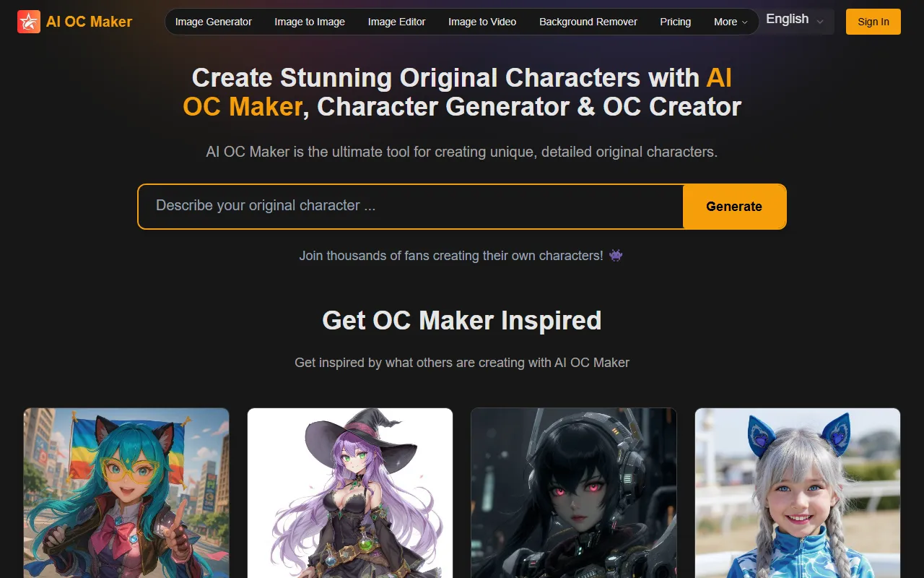Open the purple-haired witch character image
The height and width of the screenshot is (578, 924).
coord(350,493)
